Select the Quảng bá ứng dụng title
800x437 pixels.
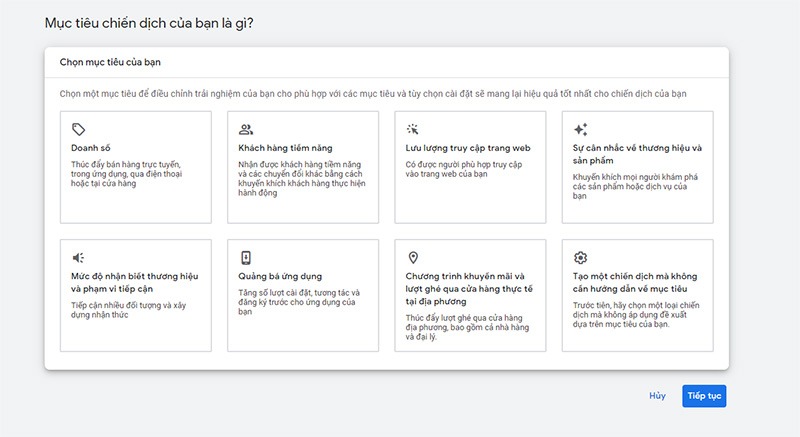tap(280, 276)
